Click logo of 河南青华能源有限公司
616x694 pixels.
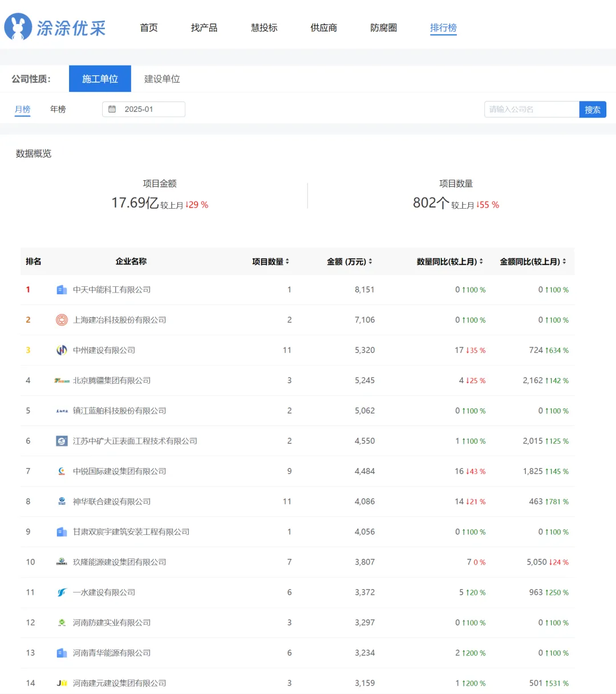point(62,652)
